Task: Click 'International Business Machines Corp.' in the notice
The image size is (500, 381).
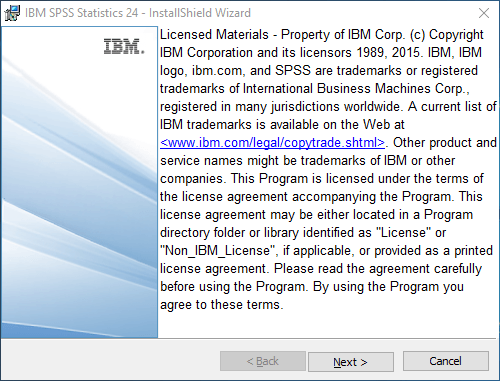Action: click(356, 89)
